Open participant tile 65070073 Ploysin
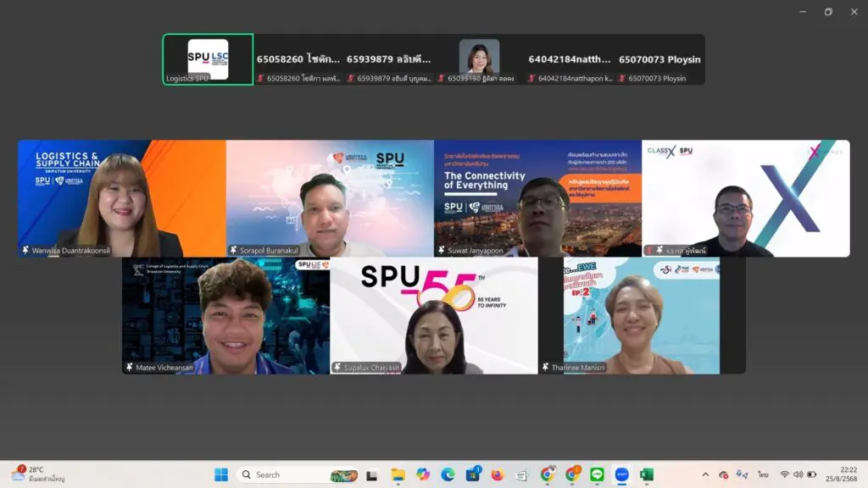The image size is (868, 488). [659, 59]
